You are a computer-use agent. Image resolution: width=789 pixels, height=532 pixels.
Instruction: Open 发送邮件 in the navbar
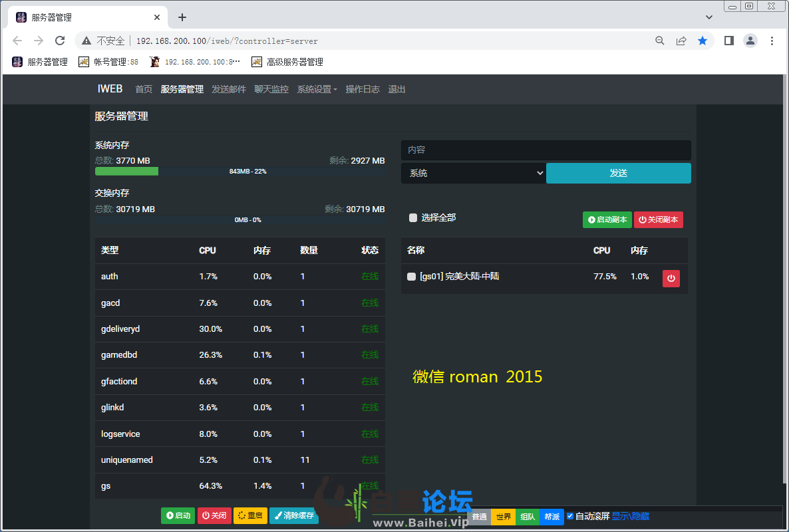tap(229, 90)
